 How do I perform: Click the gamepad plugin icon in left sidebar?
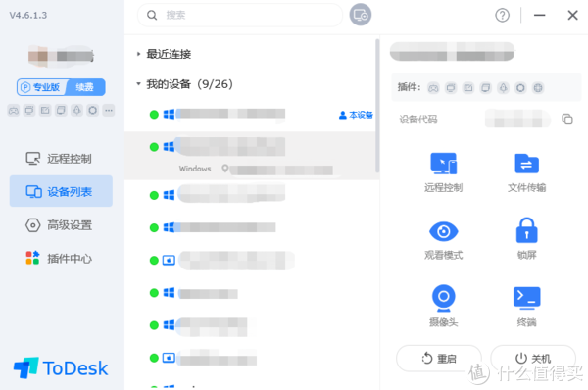point(14,111)
